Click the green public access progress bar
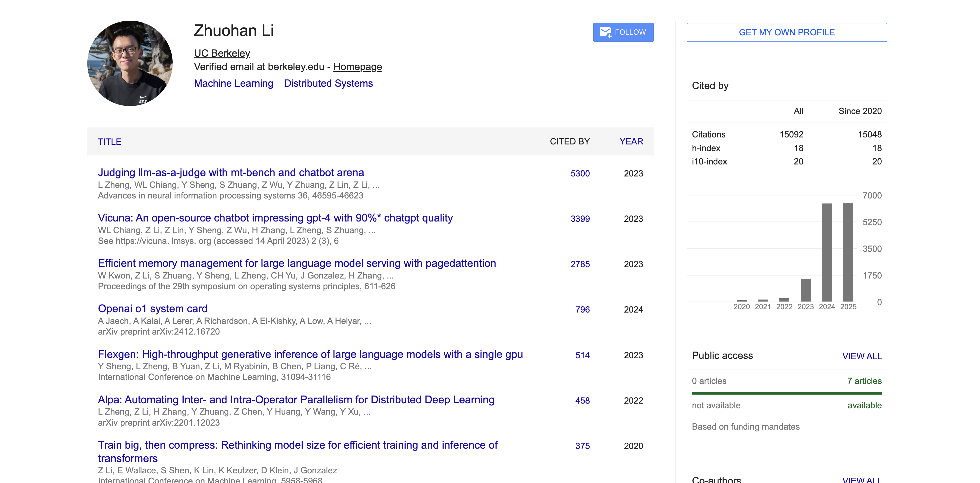 (x=786, y=393)
